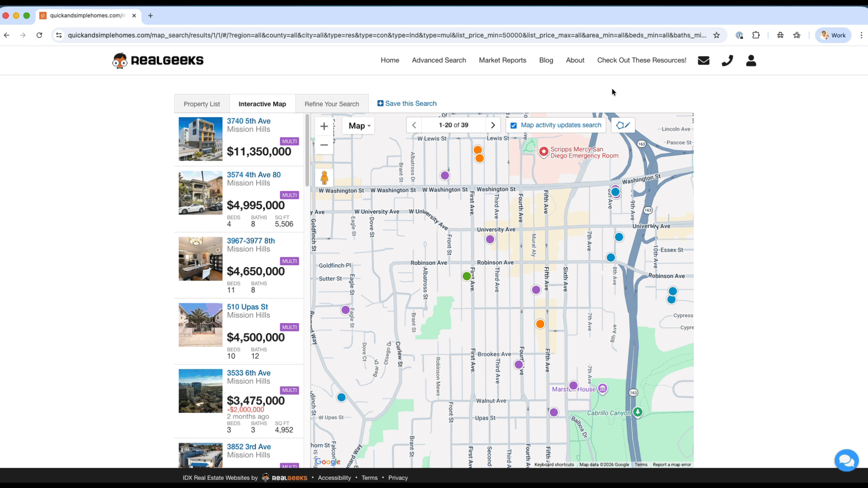Switch to the Property List tab
The width and height of the screenshot is (868, 488).
point(202,104)
